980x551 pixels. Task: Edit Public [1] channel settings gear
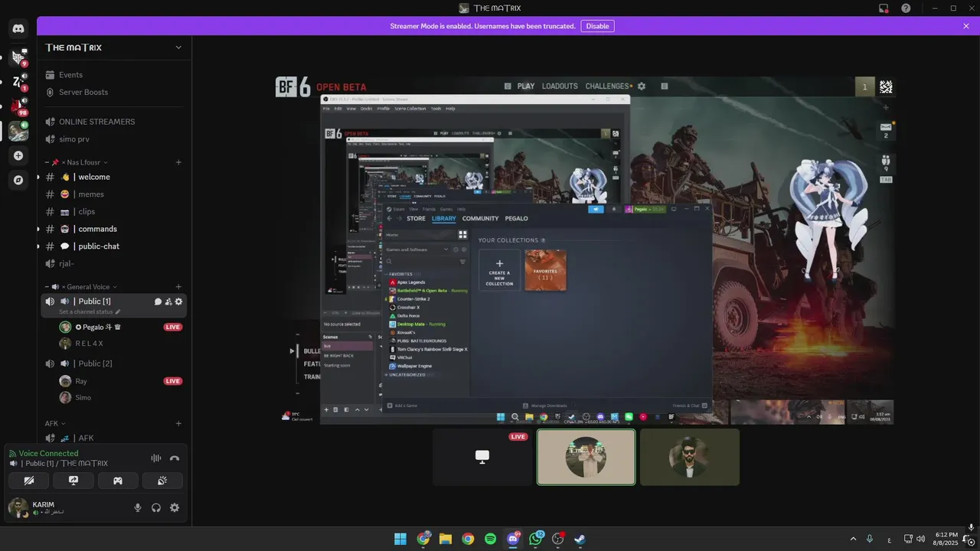click(178, 302)
